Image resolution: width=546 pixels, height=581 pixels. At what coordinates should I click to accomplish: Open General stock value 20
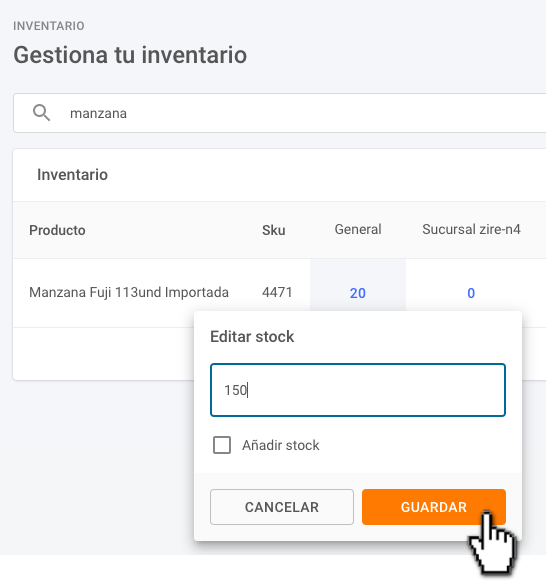click(x=357, y=293)
